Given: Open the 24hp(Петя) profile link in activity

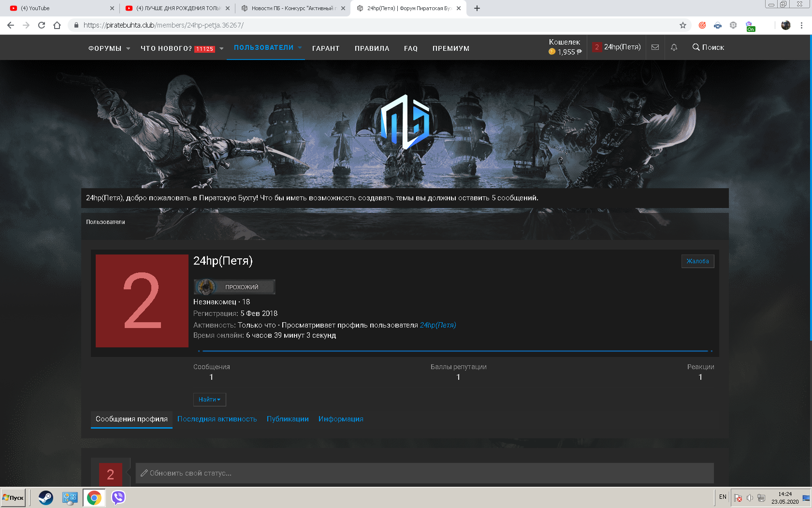Looking at the screenshot, I should (x=438, y=325).
